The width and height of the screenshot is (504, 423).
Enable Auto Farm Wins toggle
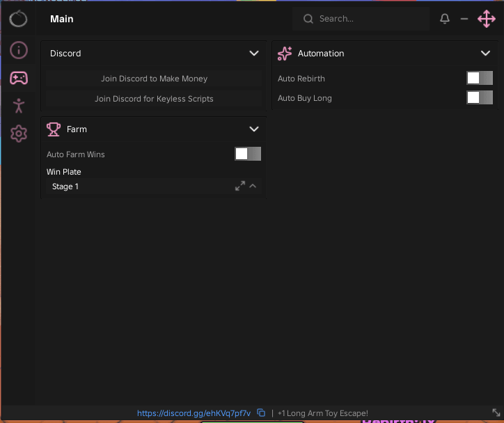248,154
